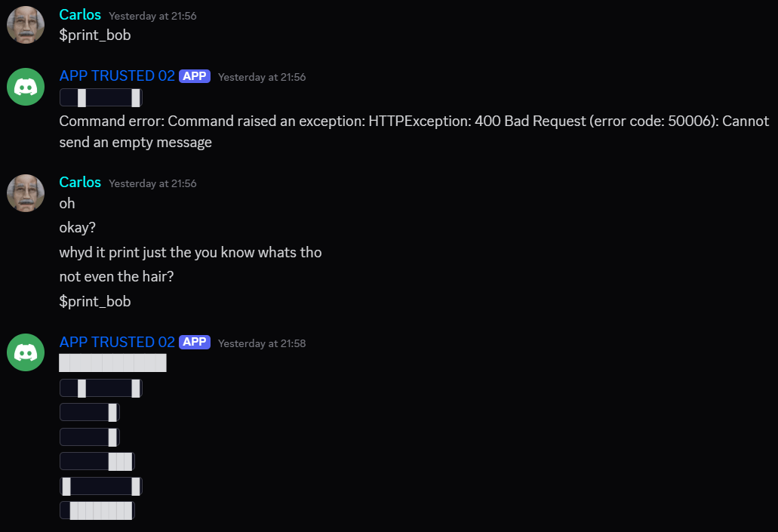Screen dimensions: 778x532
Task: Click the $print_bob message below "not even the hair?"
Action: (x=95, y=302)
